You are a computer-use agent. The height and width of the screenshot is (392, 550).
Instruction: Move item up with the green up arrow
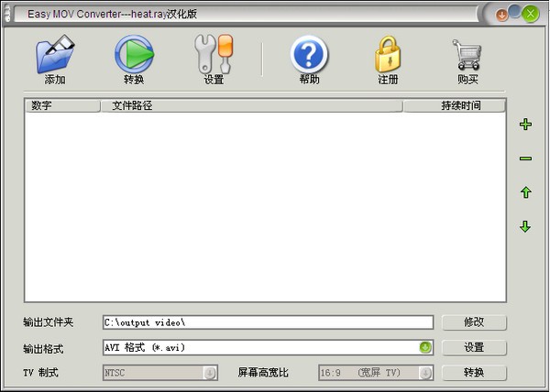pos(525,192)
